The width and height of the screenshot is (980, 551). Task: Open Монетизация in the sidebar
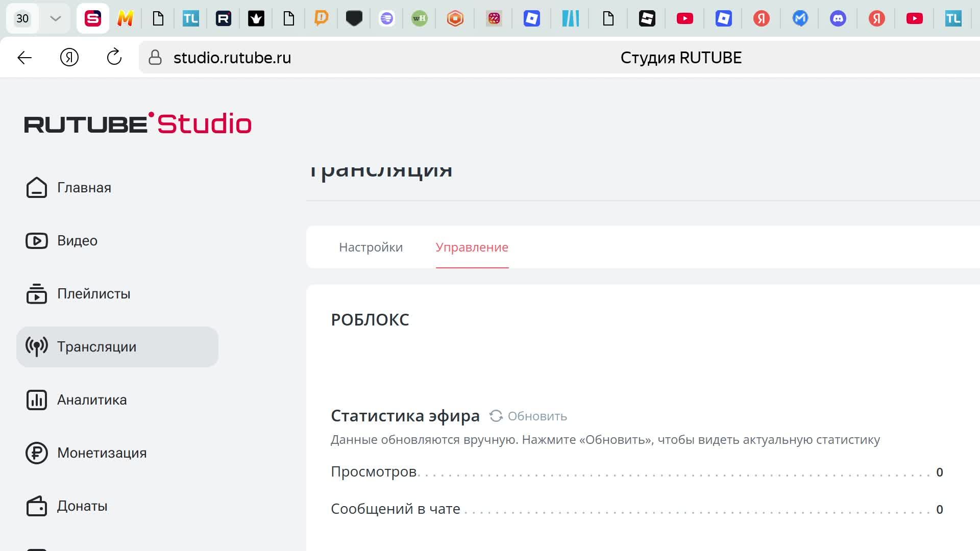[x=101, y=453]
